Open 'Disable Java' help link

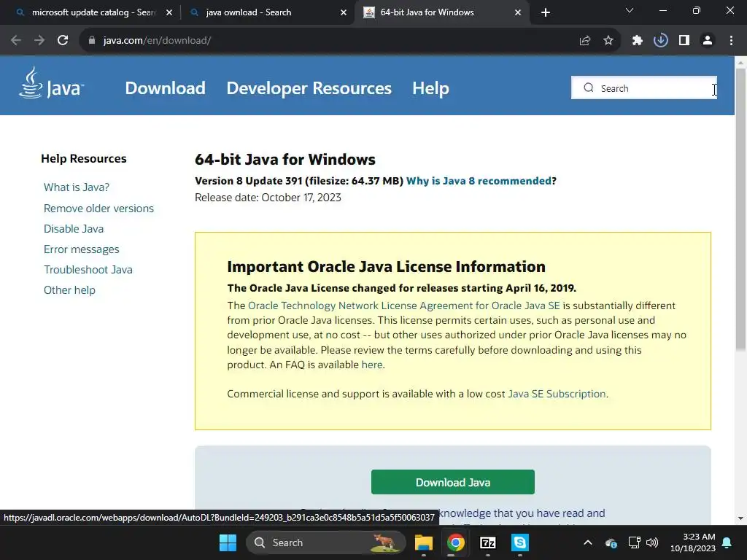click(74, 228)
